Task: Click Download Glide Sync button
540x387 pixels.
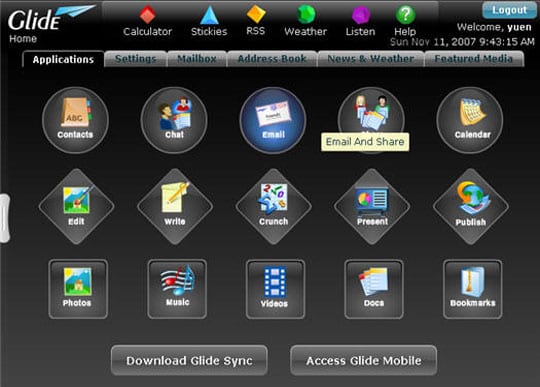Action: tap(189, 360)
